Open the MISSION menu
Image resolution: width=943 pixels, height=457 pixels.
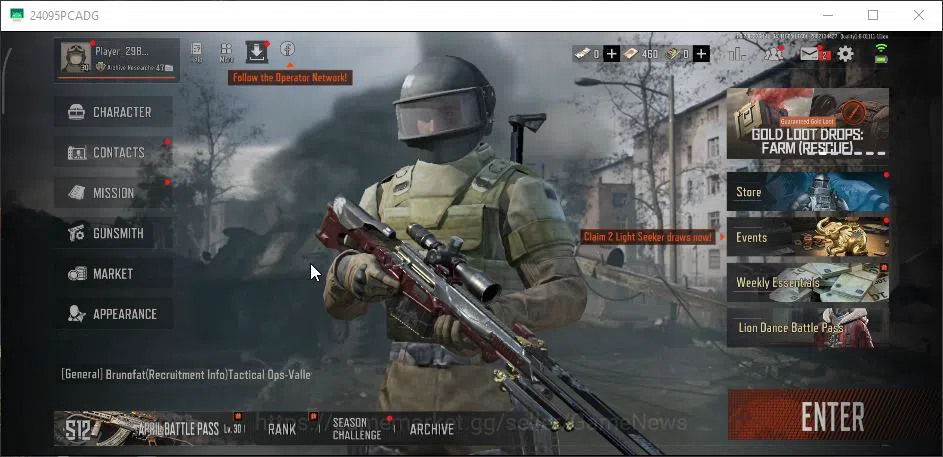(114, 192)
